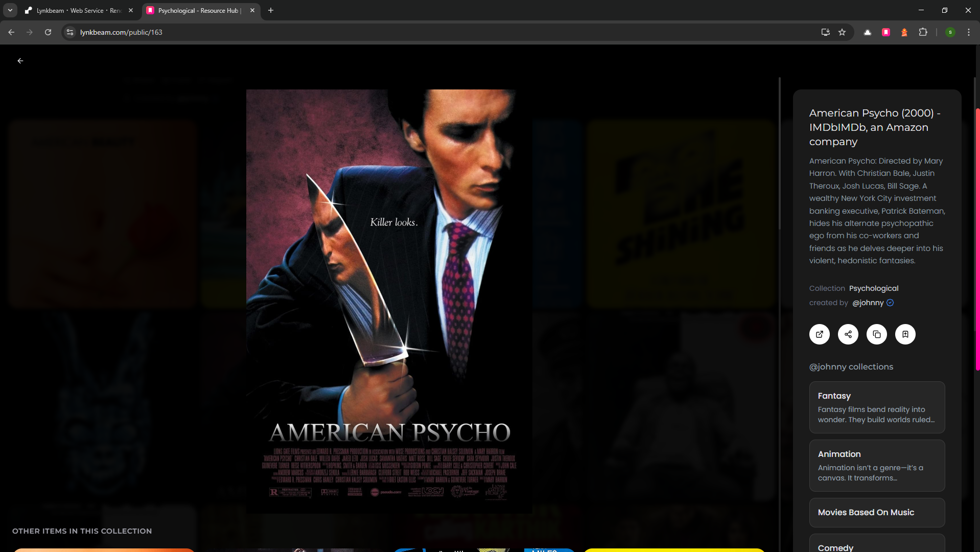This screenshot has height=552, width=980.
Task: Click the pink Lynkbeam extension icon
Action: [x=886, y=32]
